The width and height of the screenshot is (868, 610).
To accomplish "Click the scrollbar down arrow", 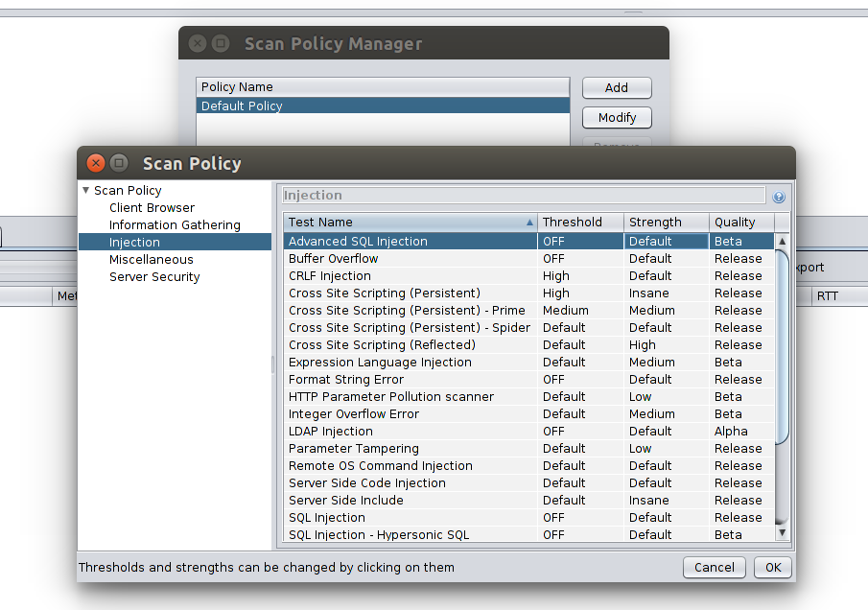I will coord(782,532).
